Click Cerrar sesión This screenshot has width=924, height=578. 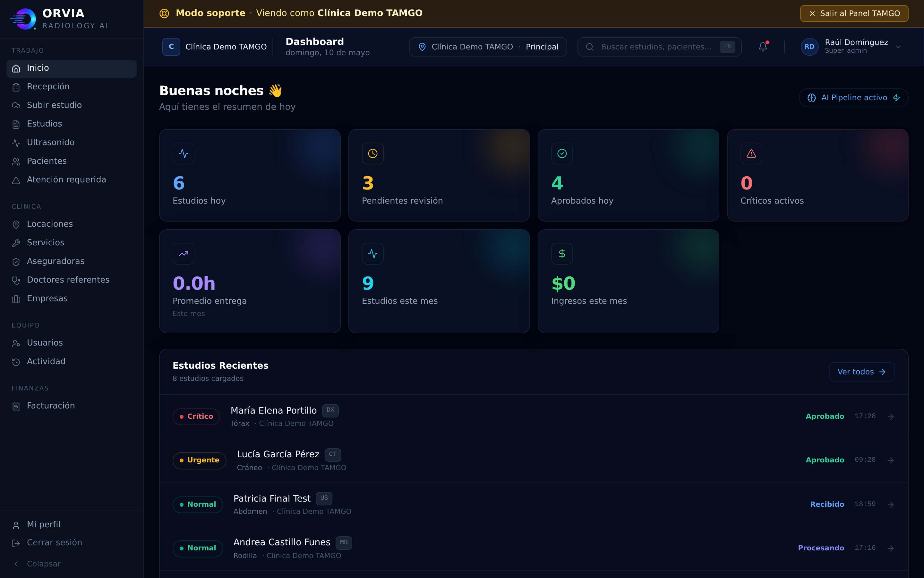tap(72, 543)
